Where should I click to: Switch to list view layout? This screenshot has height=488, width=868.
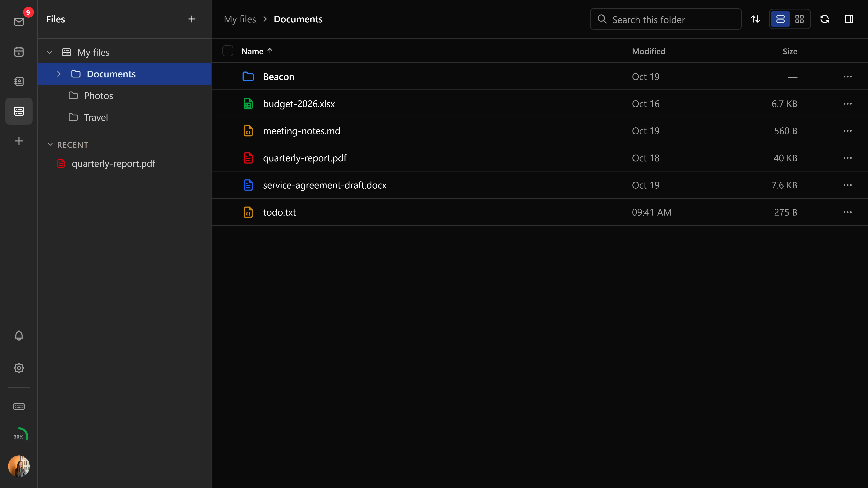pos(780,19)
